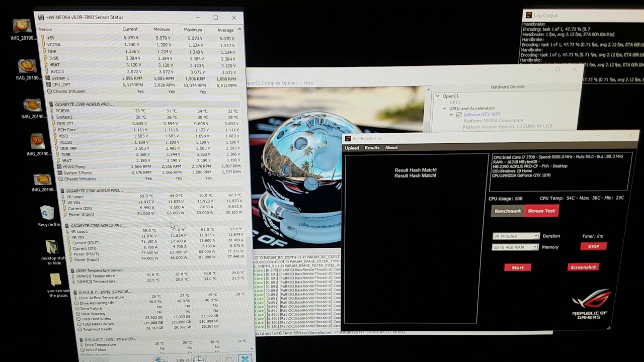
Task: Click the Start button in RealBench
Action: (x=518, y=268)
